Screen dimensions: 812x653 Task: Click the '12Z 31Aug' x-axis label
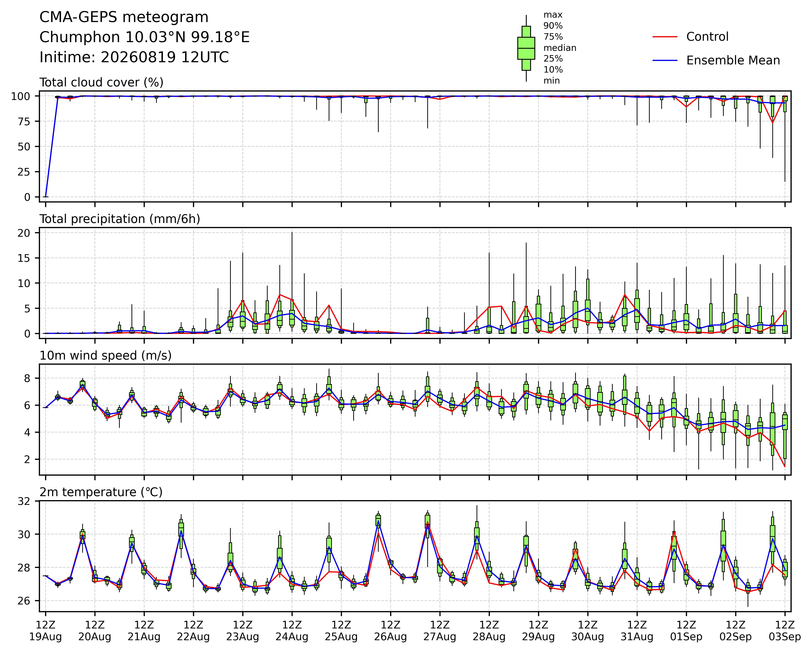click(637, 630)
